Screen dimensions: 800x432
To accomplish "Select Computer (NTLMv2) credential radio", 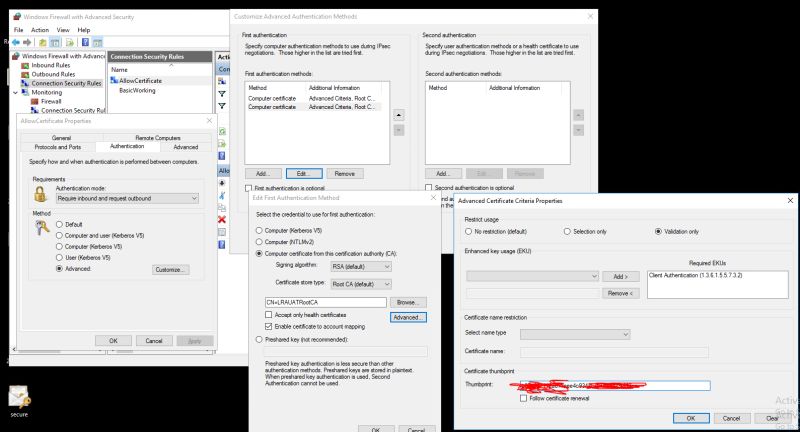I will pyautogui.click(x=259, y=242).
